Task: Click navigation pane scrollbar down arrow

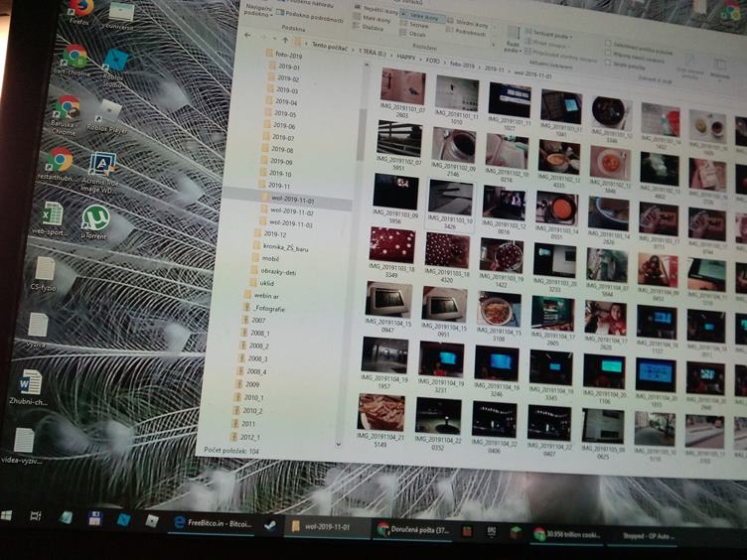Action: (339, 445)
